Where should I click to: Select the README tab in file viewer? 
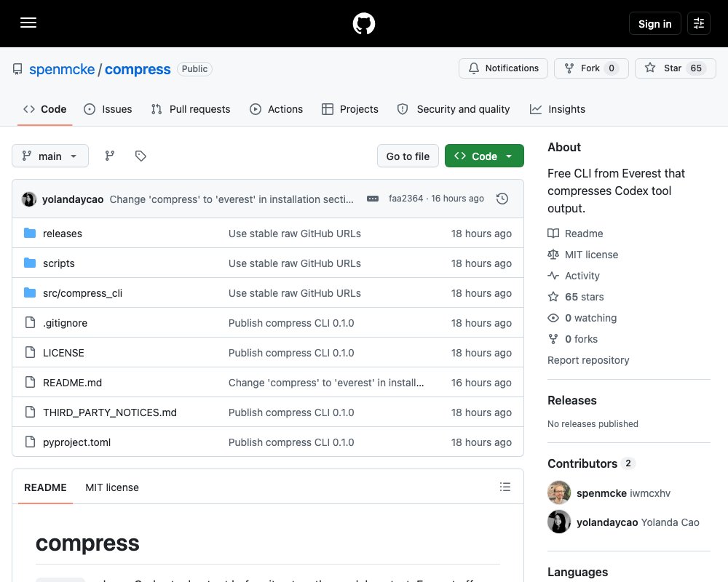point(45,487)
